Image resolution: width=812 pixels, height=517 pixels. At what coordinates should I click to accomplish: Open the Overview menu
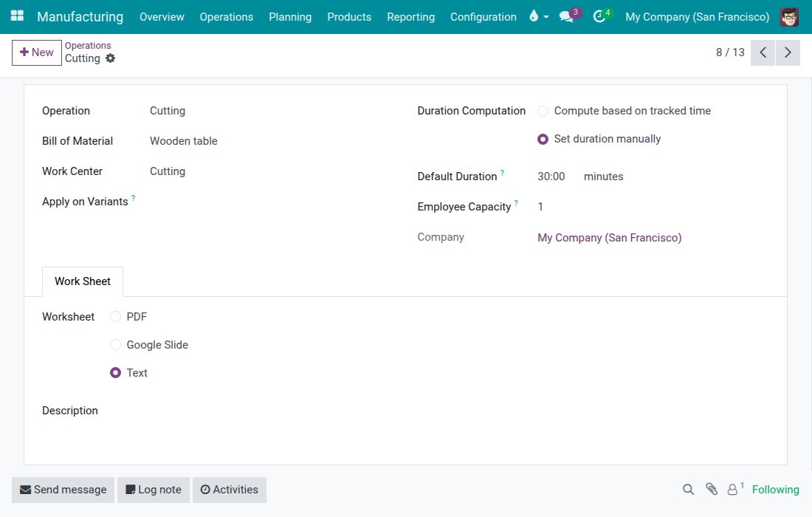pos(162,16)
